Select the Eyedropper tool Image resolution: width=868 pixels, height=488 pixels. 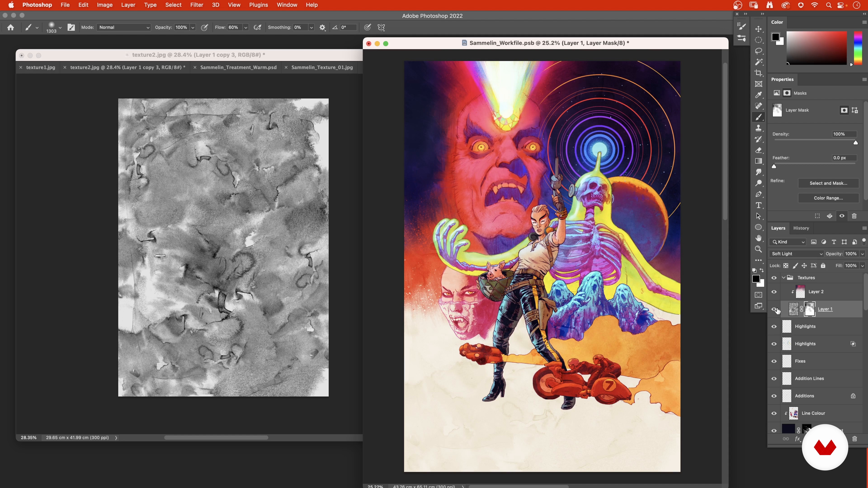[759, 95]
